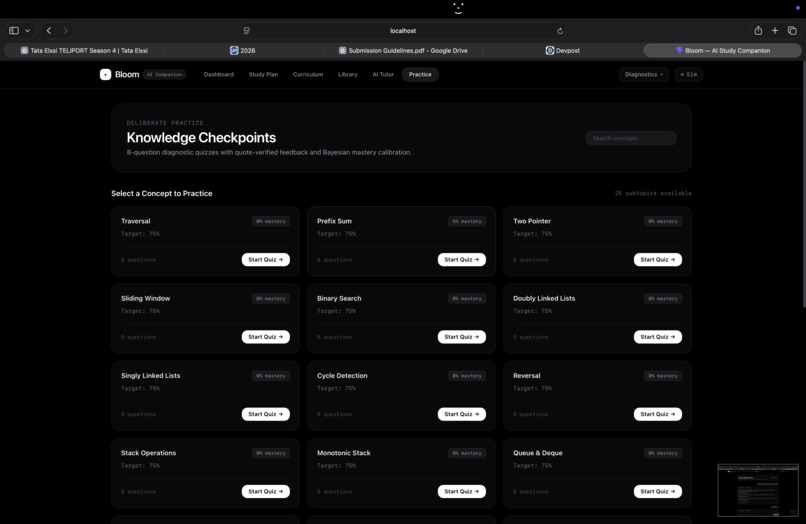The width and height of the screenshot is (806, 524).
Task: Open sidebar options dropdown chevron
Action: click(x=28, y=31)
